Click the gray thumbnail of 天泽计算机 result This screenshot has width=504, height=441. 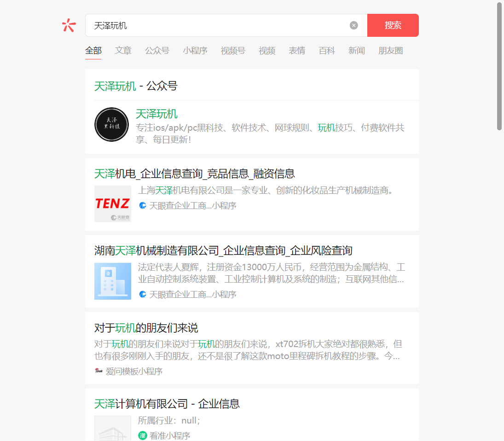click(x=112, y=428)
